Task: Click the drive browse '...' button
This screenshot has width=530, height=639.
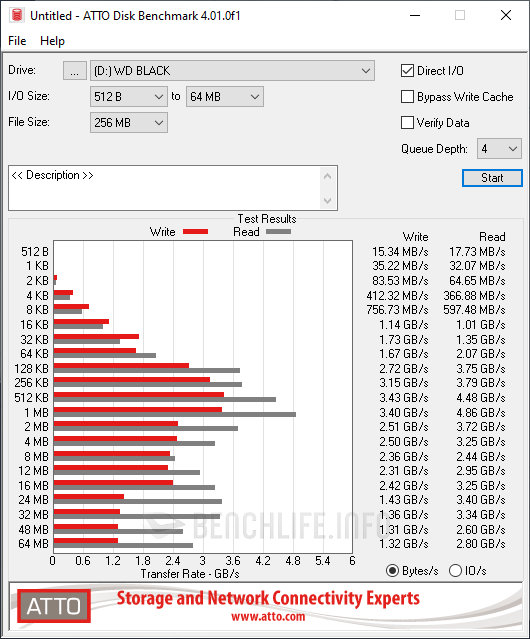Action: coord(75,71)
